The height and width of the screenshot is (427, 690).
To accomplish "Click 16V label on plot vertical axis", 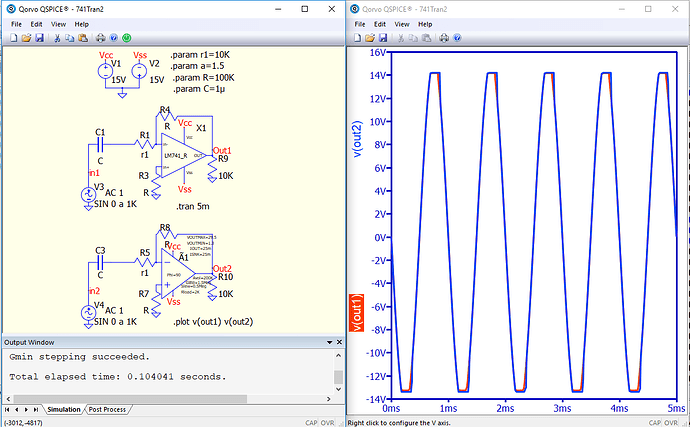I will point(378,52).
